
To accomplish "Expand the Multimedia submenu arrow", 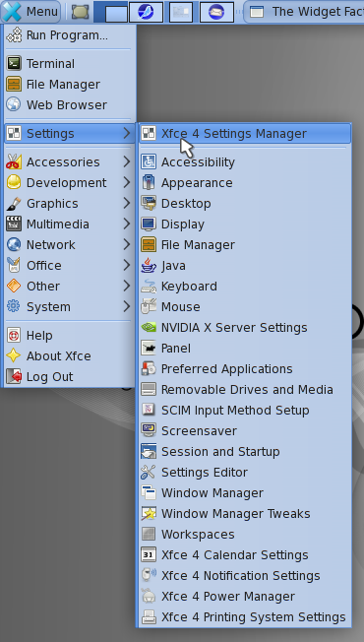I will pos(127,224).
